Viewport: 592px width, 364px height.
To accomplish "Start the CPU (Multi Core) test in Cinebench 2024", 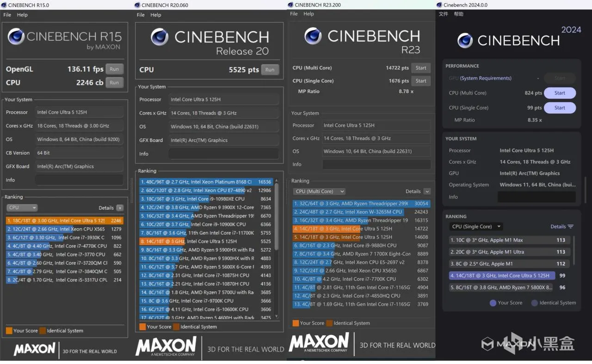I will tap(560, 93).
